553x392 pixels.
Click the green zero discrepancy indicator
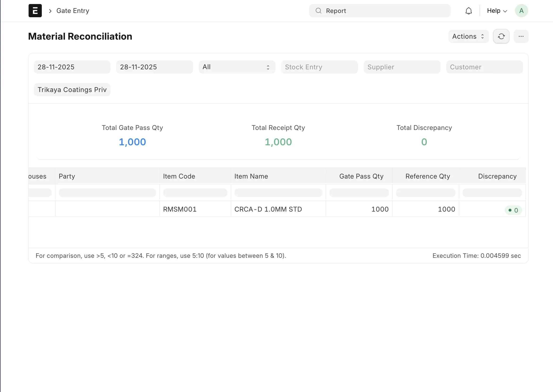(513, 210)
